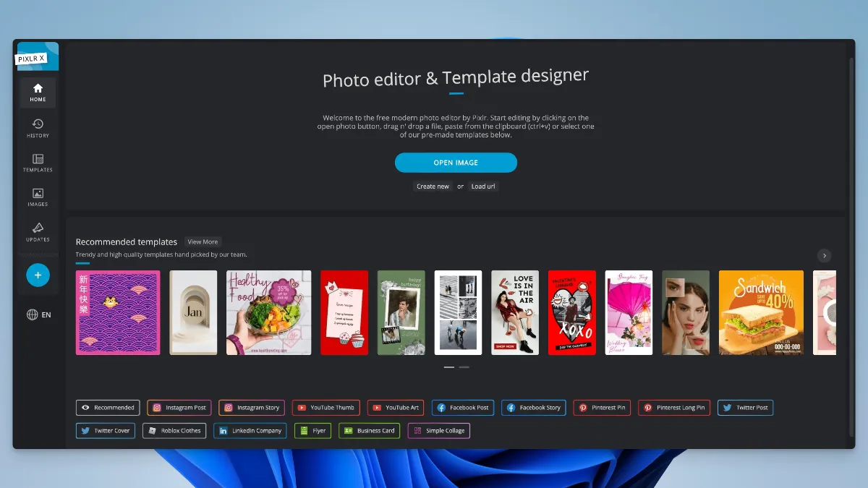Change language using the EN globe icon
This screenshot has width=868, height=488.
click(x=37, y=316)
